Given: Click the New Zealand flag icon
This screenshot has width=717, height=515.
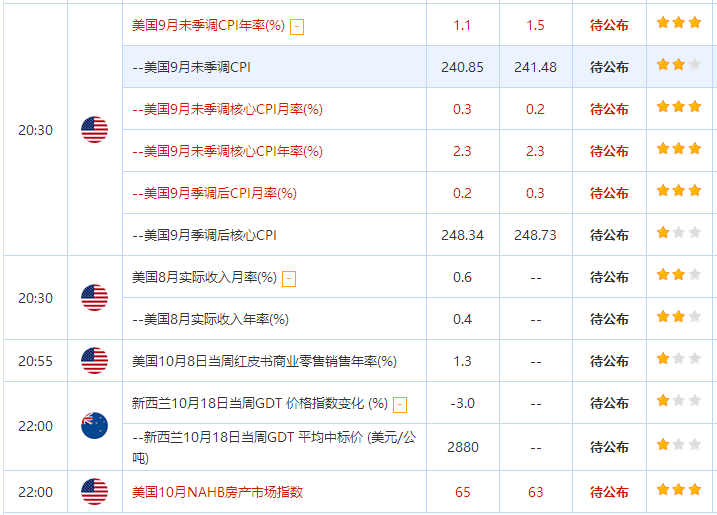Looking at the screenshot, I should click(x=94, y=426).
